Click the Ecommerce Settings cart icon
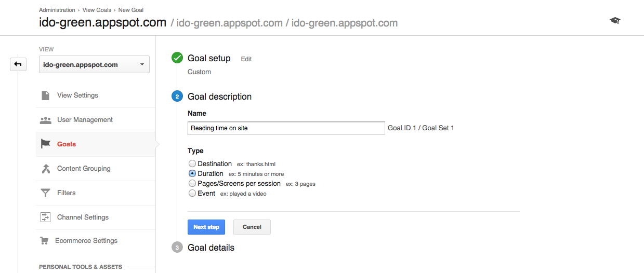644x273 pixels. point(45,241)
